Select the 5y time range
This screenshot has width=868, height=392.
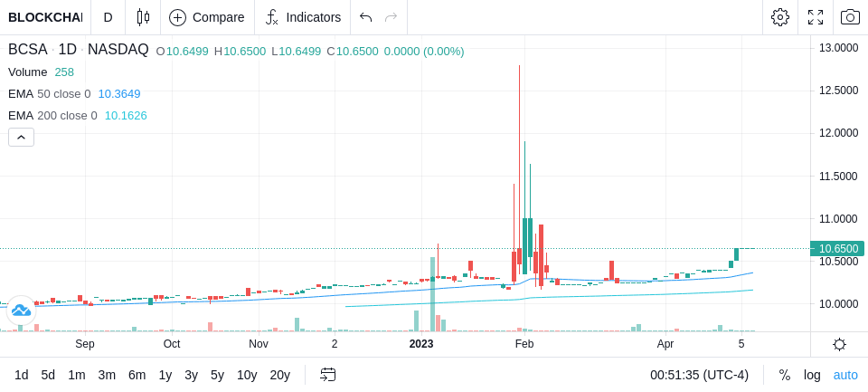[x=217, y=376]
